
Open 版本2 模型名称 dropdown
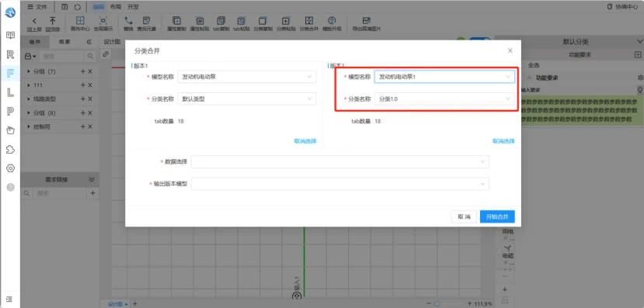pos(444,77)
